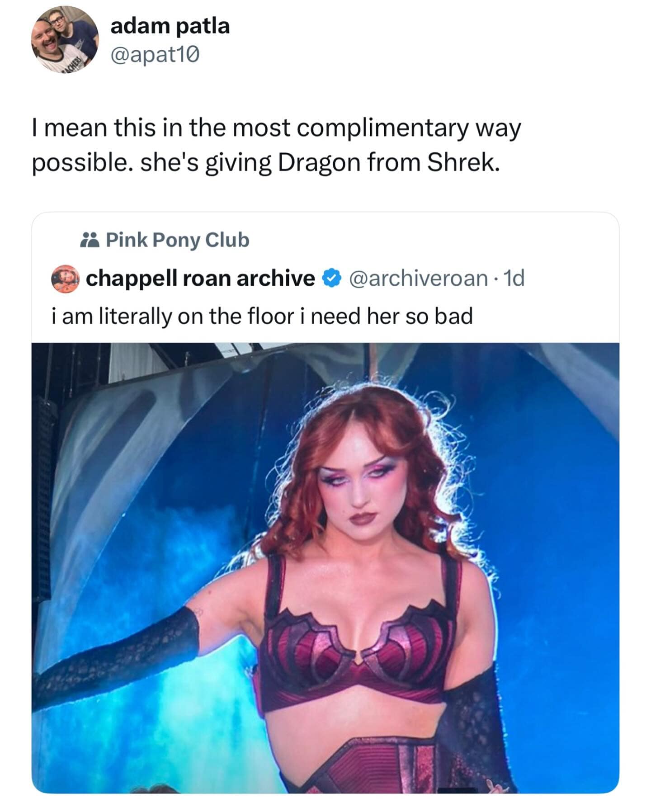Click the people icon beside Pink Pony Club
The width and height of the screenshot is (651, 812).
tap(90, 240)
